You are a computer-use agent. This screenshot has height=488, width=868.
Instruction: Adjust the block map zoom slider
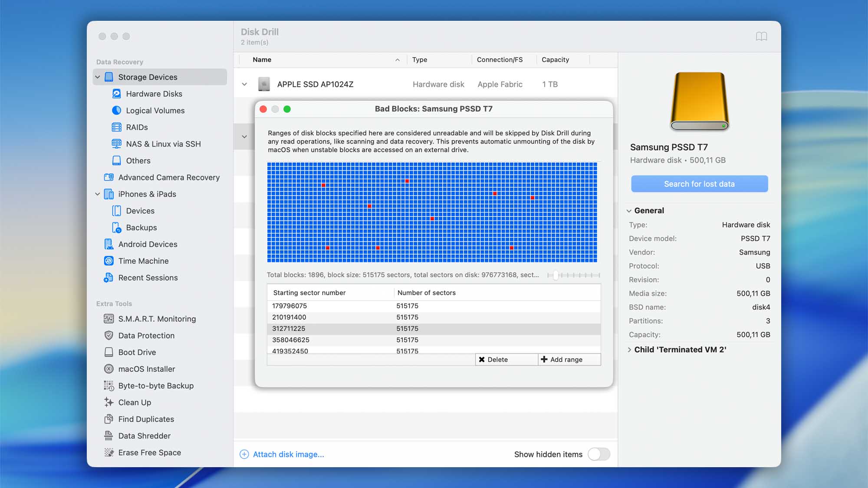pyautogui.click(x=556, y=275)
